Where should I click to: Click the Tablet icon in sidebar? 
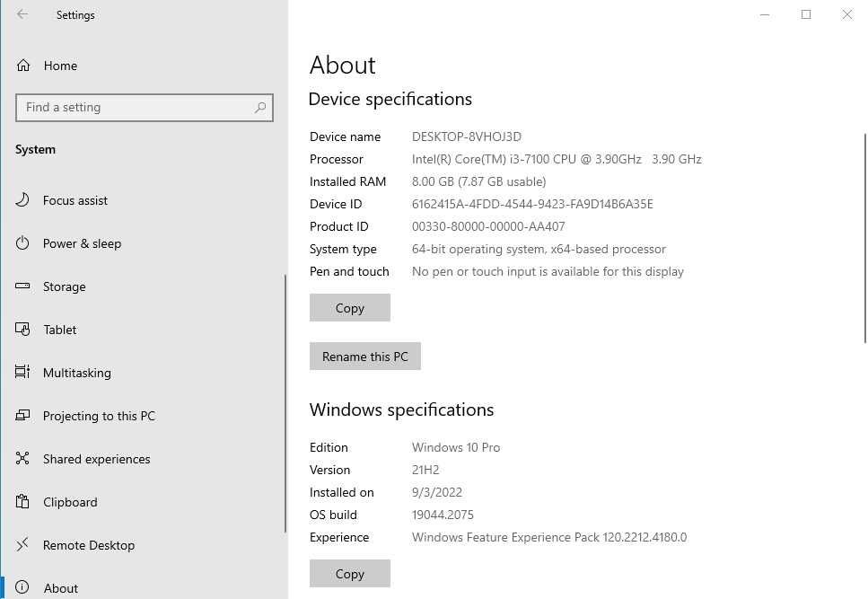[x=22, y=330]
